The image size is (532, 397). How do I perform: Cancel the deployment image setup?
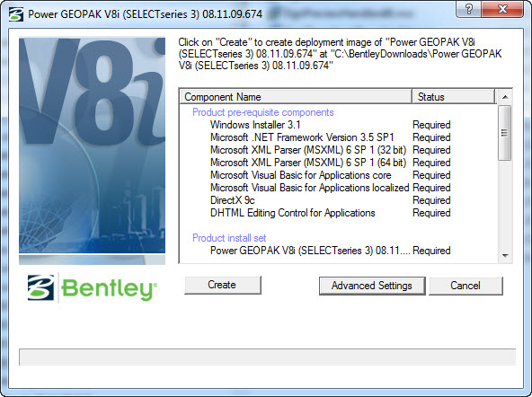465,286
